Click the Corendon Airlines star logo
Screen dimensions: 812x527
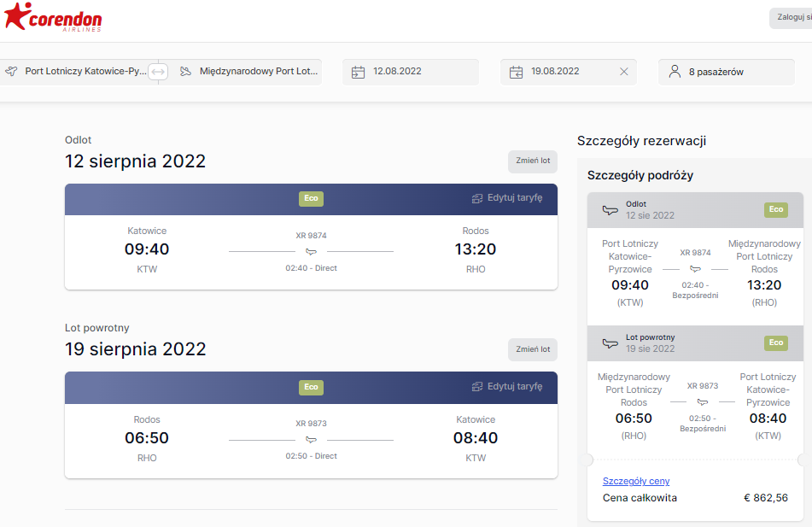coord(15,16)
